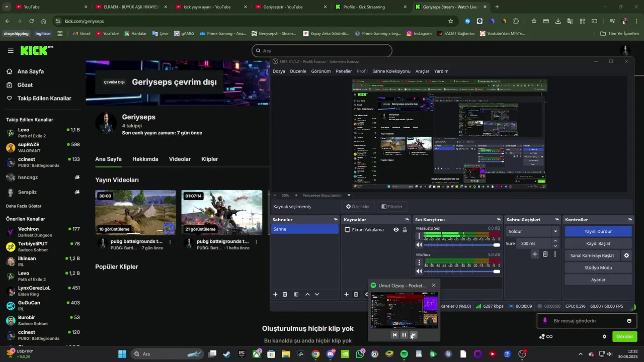The image size is (644, 362).
Task: Mute Mic/Aux audio
Action: 419,271
